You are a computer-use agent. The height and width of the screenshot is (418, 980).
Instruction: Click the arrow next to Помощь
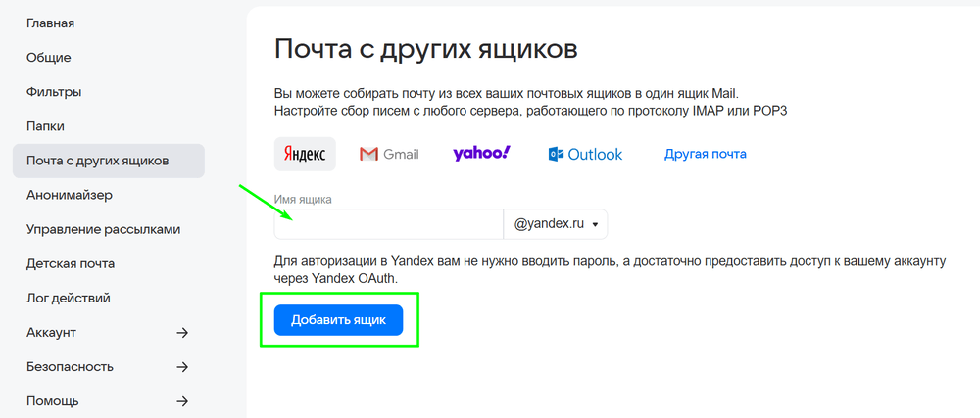coord(181,401)
